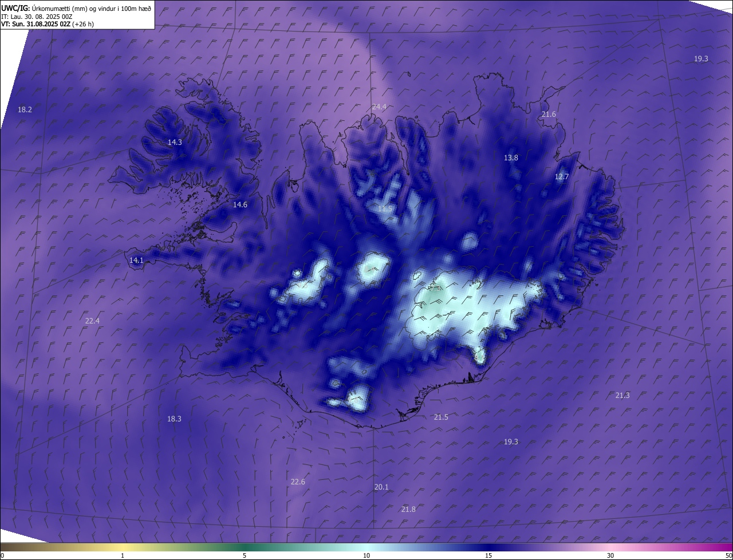Click the initial time line 'IT: Lau. 30. 08. 2025 00Z'
The height and width of the screenshot is (560, 733).
(x=37, y=17)
